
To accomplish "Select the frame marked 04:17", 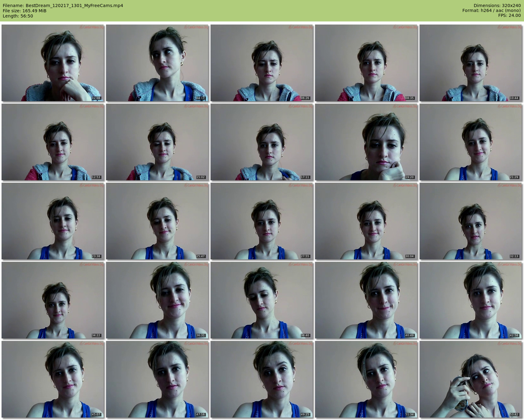I will (157, 63).
